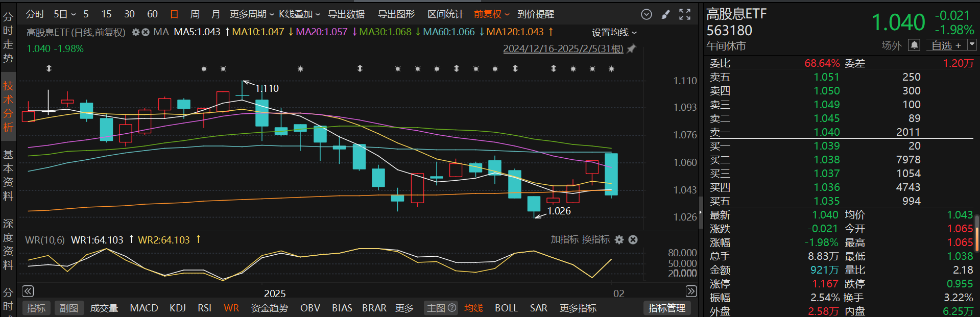Select 成交量 volume indicator
Image resolution: width=980 pixels, height=317 pixels.
point(104,308)
